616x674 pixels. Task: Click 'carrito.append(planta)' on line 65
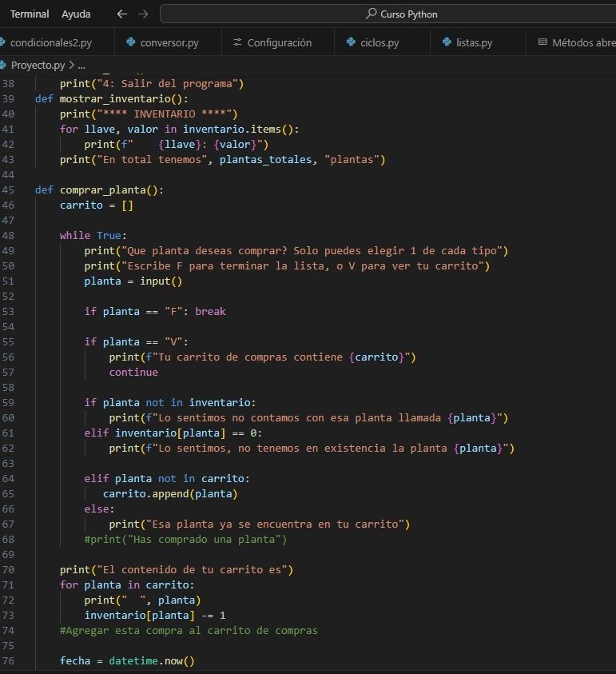tap(170, 494)
